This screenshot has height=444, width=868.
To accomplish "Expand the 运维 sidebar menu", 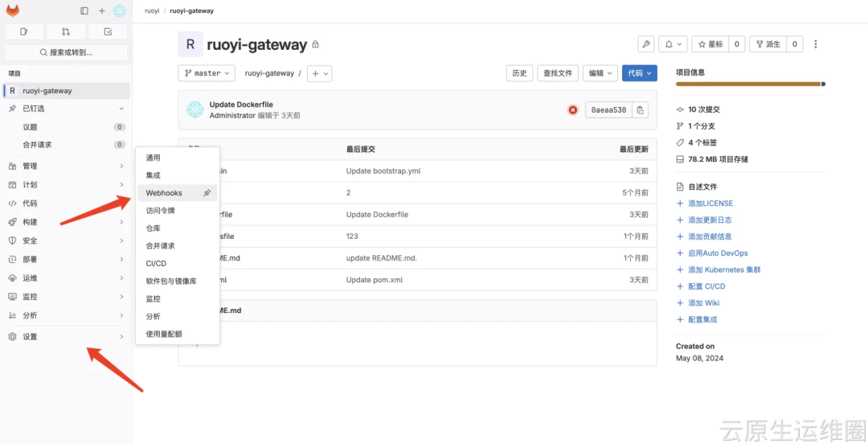I will pyautogui.click(x=67, y=277).
